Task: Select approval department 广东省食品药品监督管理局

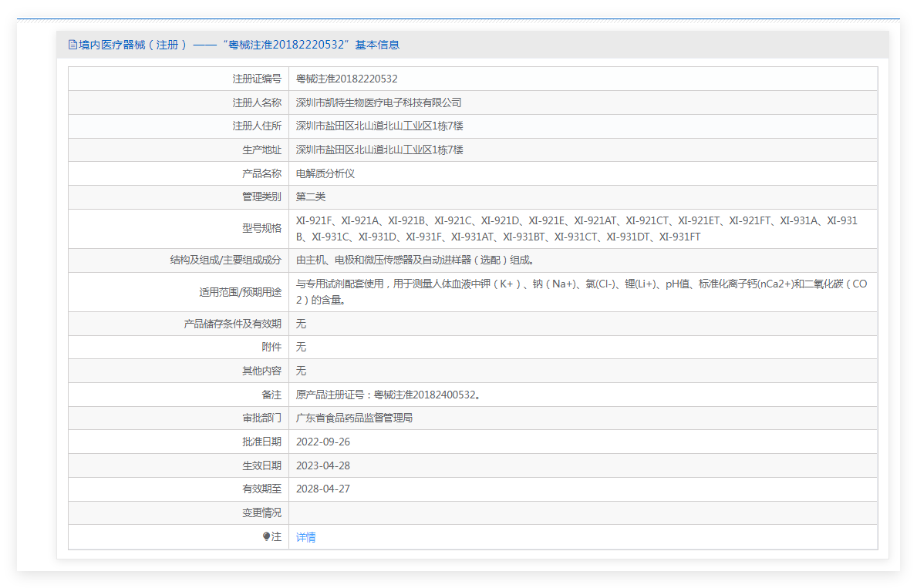Action: point(355,418)
